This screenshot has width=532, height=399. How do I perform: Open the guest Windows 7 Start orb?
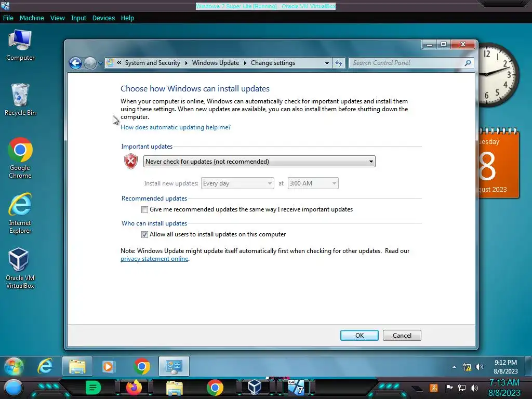coord(14,366)
